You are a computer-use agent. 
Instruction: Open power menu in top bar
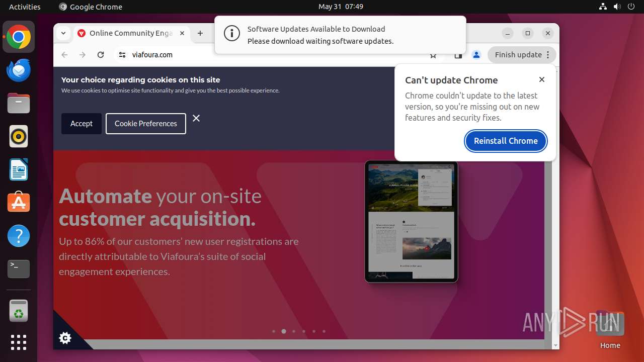[x=631, y=7]
